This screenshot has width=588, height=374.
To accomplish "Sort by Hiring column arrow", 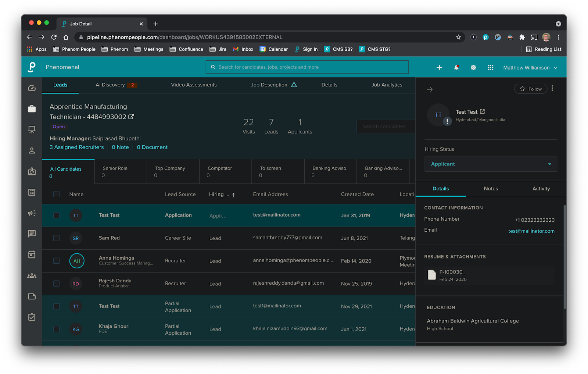I will coord(233,195).
